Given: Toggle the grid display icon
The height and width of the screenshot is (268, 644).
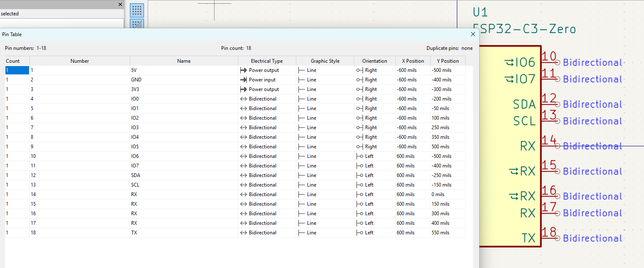Looking at the screenshot, I should coord(137,10).
